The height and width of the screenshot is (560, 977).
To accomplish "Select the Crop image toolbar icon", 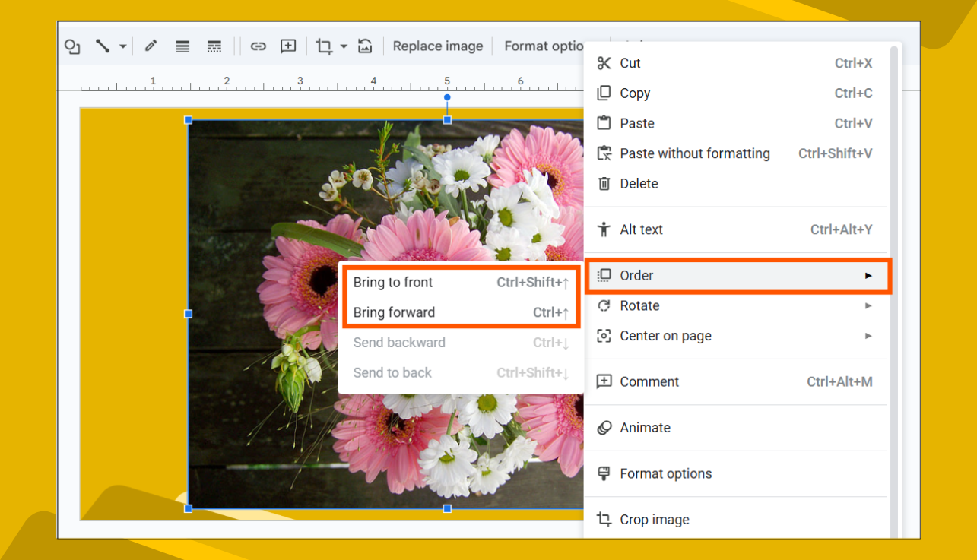I will point(322,46).
